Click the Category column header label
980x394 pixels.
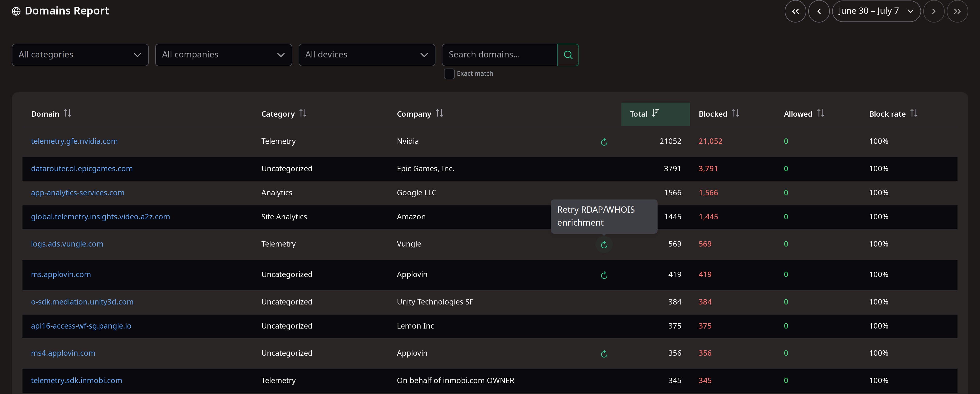278,114
